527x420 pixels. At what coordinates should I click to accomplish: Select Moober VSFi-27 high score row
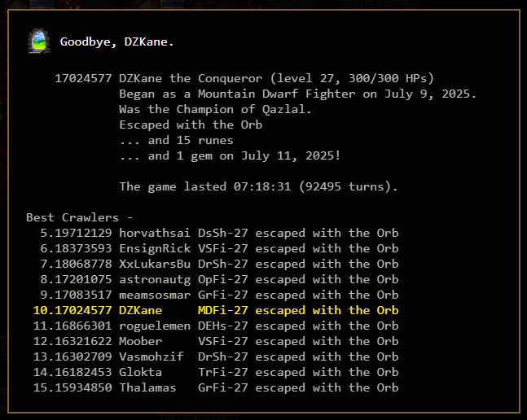coord(216,341)
